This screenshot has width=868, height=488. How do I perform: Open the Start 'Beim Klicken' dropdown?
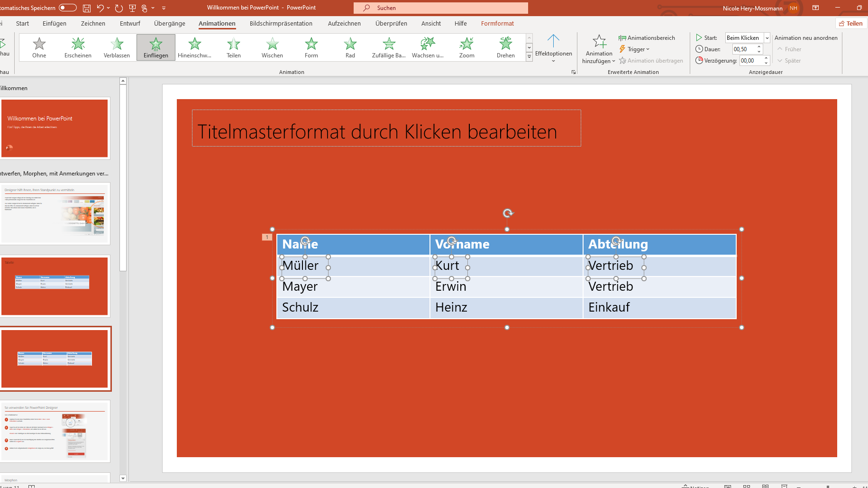coord(767,37)
